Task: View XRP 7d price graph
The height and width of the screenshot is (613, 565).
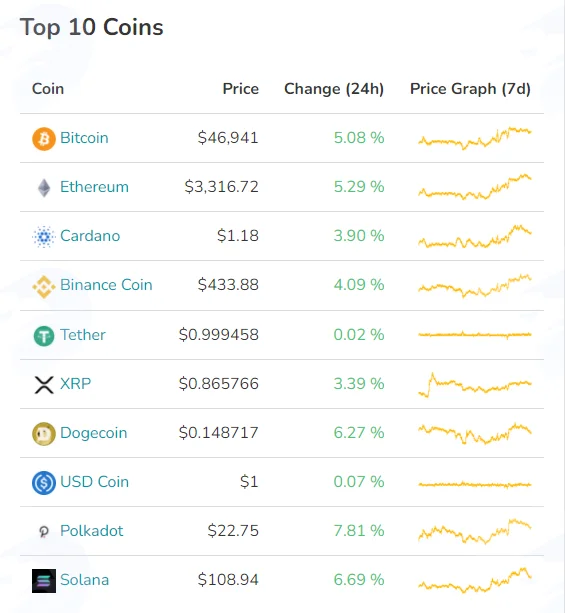Action: [475, 385]
